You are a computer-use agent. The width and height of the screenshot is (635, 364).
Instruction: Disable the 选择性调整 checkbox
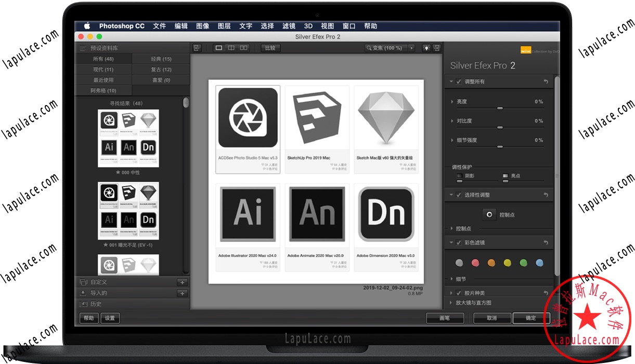(x=458, y=194)
